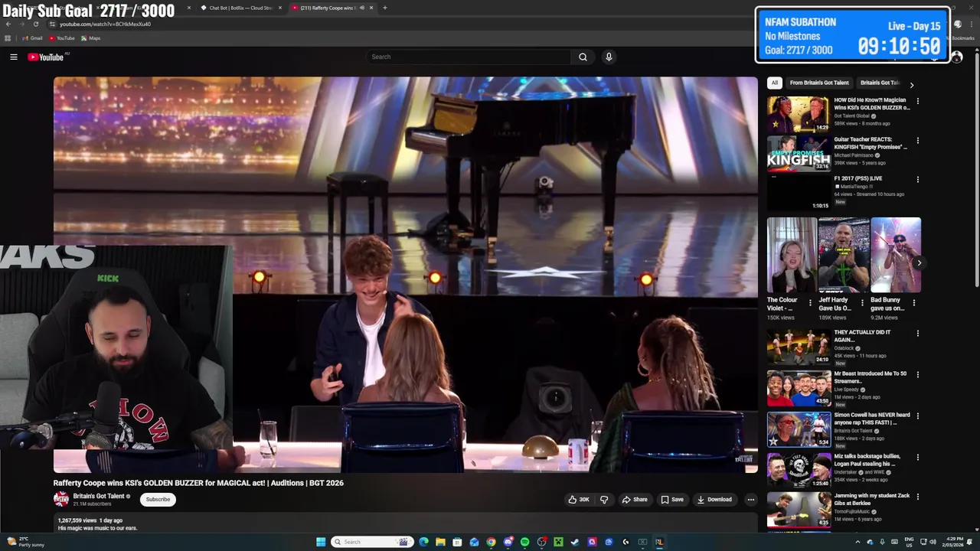The width and height of the screenshot is (980, 551).
Task: Open options for Miz talks backstage video
Action: coord(917,457)
